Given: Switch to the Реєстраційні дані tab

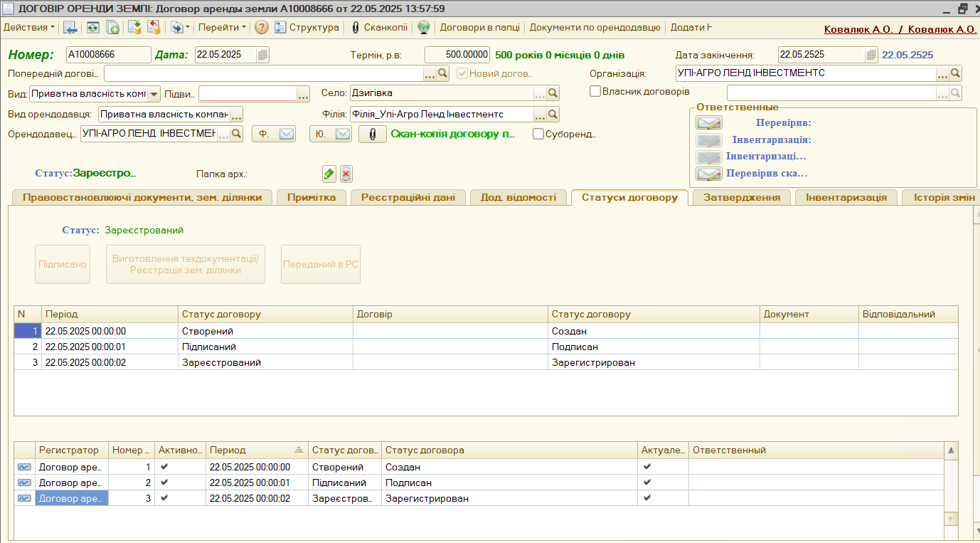Looking at the screenshot, I should click(408, 198).
